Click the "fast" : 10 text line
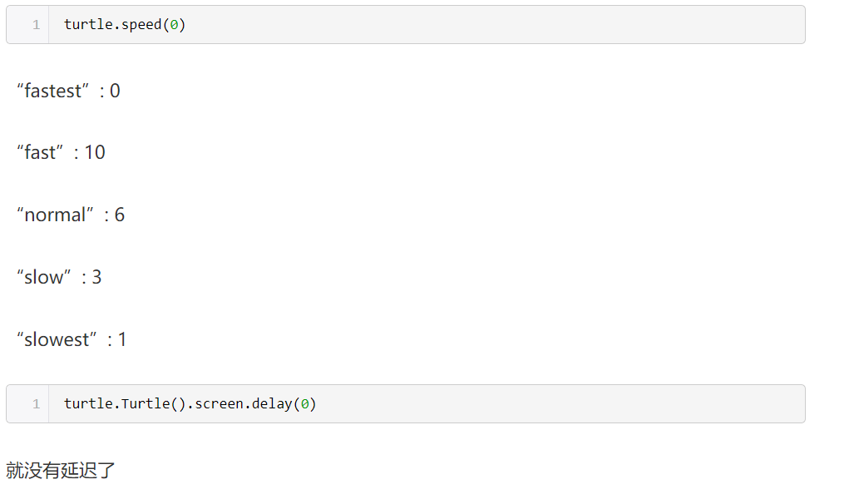The image size is (849, 504). pos(62,153)
